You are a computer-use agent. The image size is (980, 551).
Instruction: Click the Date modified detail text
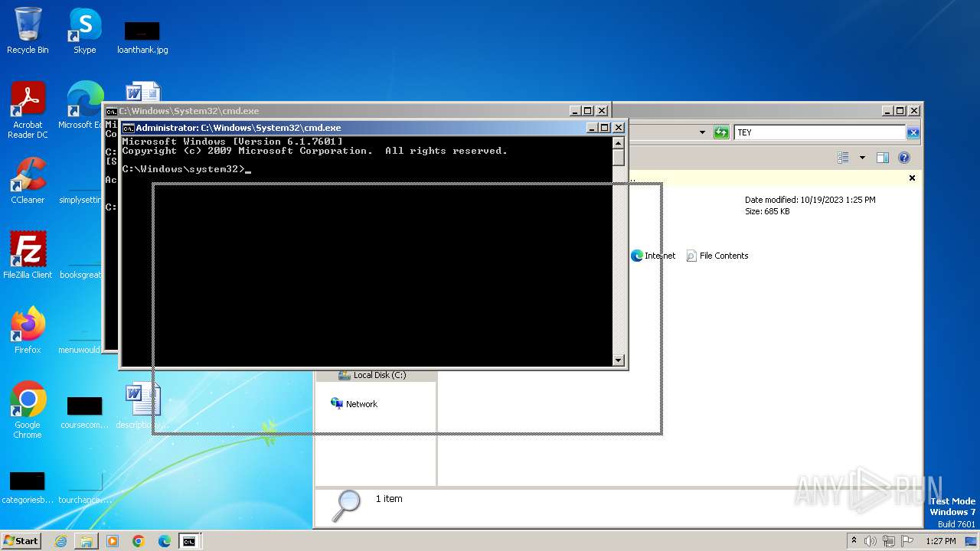810,200
